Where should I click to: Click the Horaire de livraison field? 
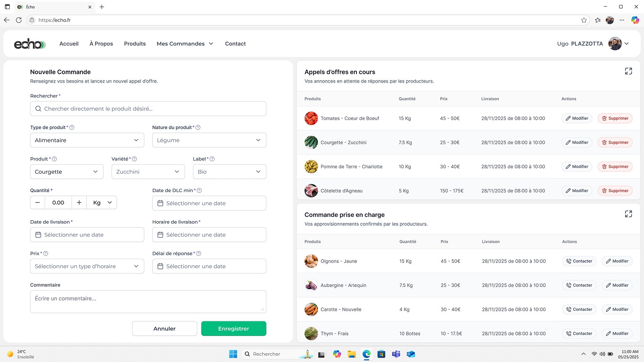[209, 235]
